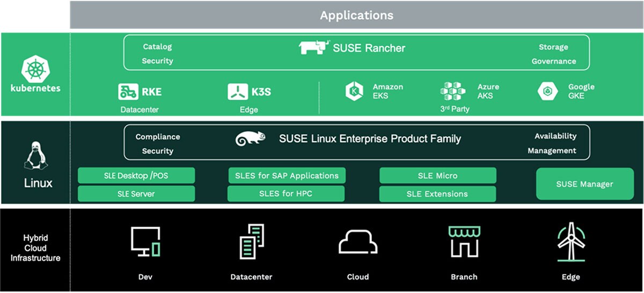Click the Hybrid Cloud Infrastructure label
The height and width of the screenshot is (293, 644).
pyautogui.click(x=35, y=248)
